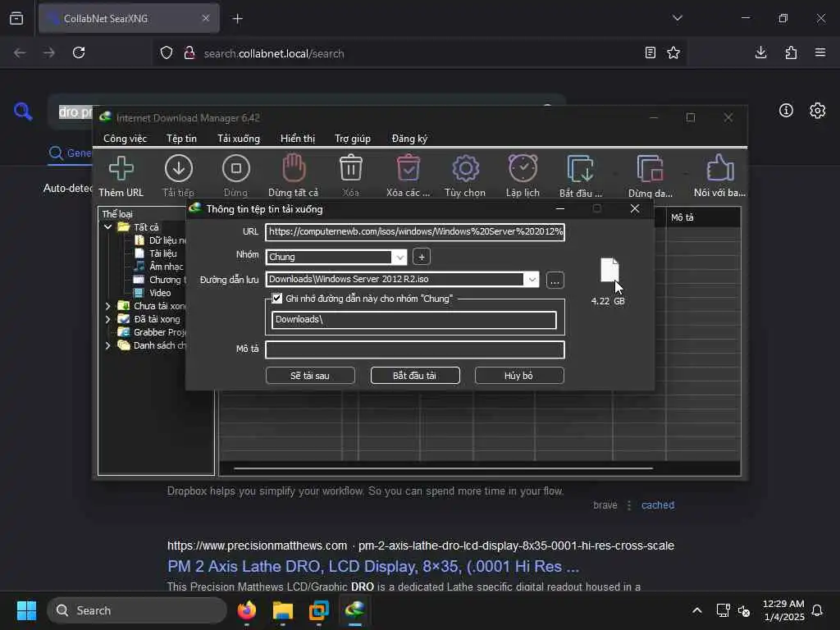Open the Lập lịch scheduler icon
Image resolution: width=840 pixels, height=630 pixels.
click(x=523, y=176)
